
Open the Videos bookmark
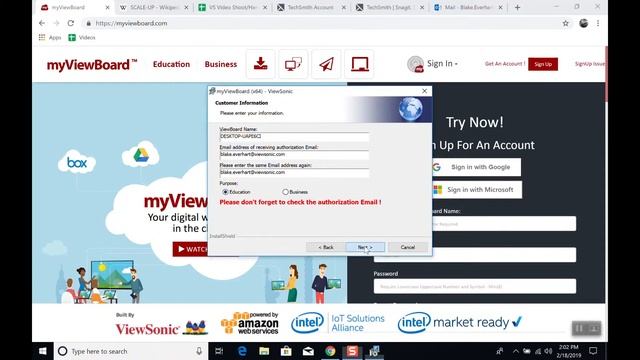[x=82, y=38]
